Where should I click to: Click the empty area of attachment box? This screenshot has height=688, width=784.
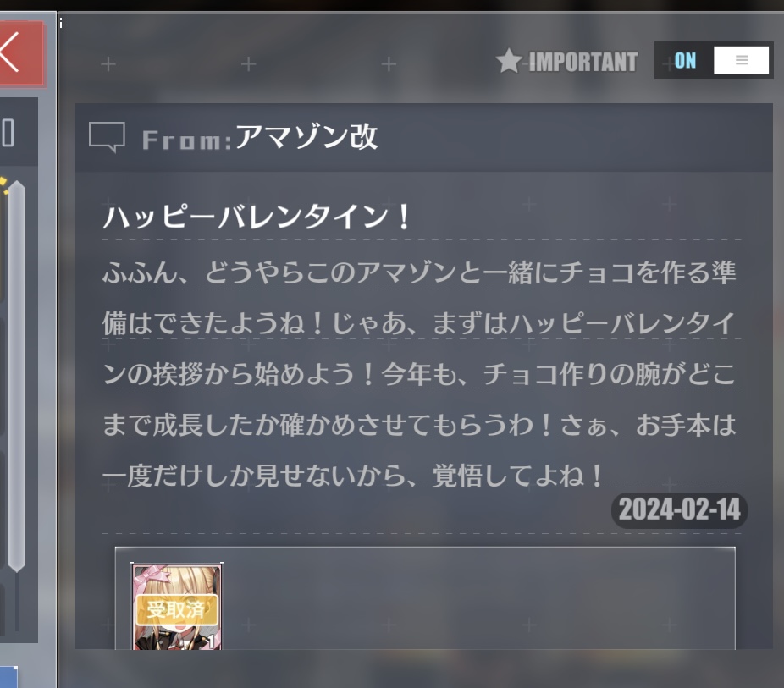478,599
